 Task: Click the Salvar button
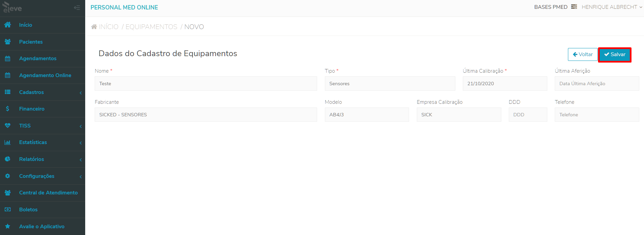coord(615,54)
